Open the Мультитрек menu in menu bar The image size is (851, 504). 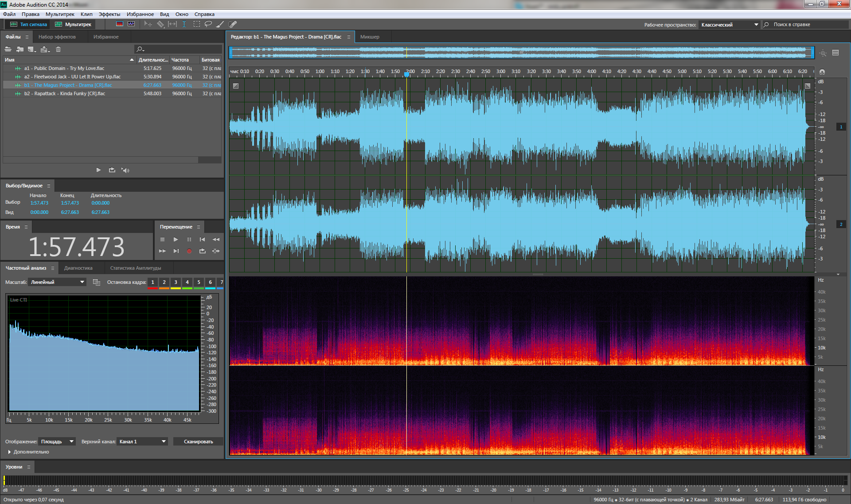coord(60,14)
